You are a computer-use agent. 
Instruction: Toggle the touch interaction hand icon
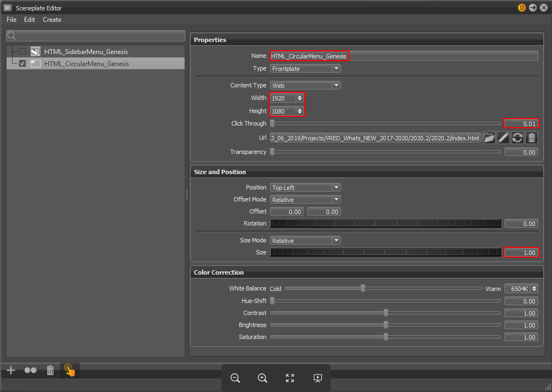(69, 370)
